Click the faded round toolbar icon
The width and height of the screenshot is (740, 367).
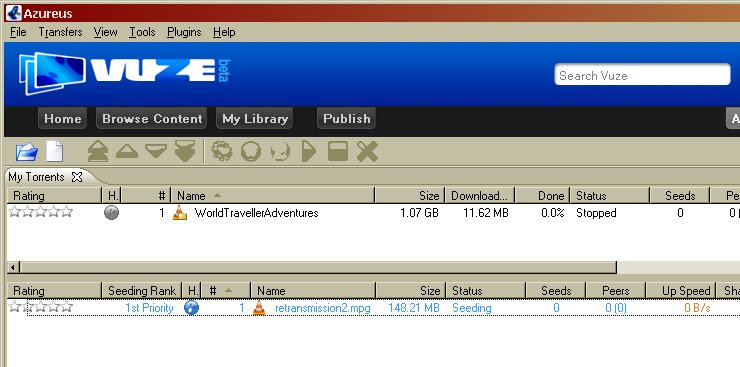280,151
